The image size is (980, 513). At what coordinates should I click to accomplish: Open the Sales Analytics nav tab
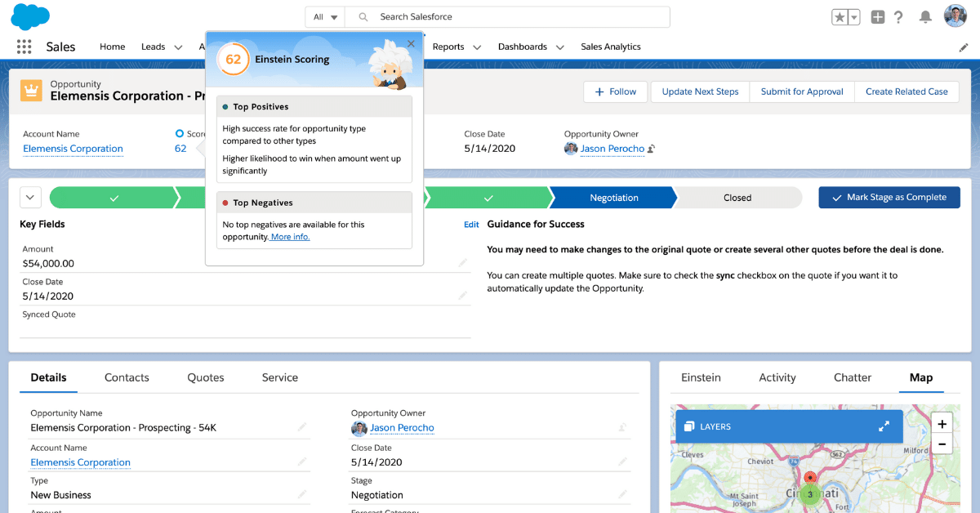coord(611,47)
